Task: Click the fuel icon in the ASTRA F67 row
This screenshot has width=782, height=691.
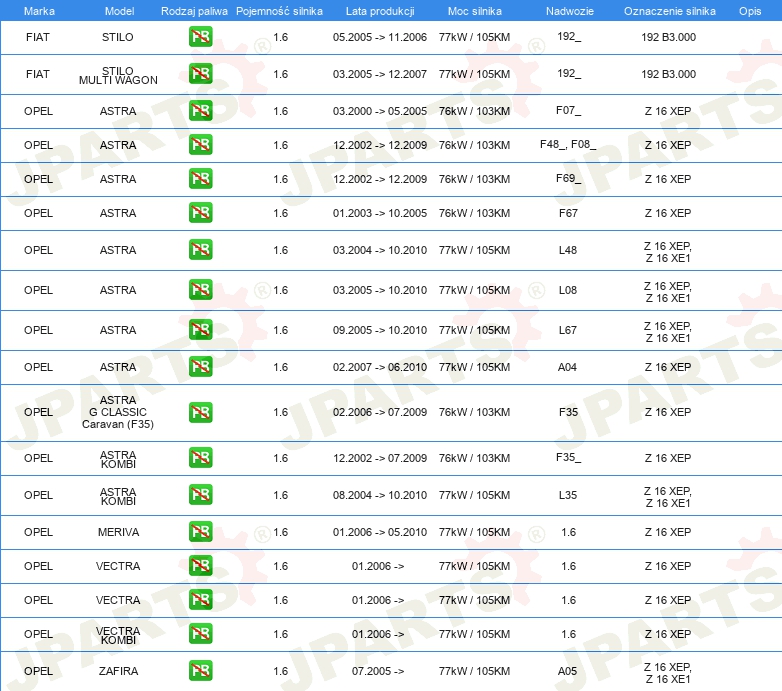Action: (x=200, y=212)
